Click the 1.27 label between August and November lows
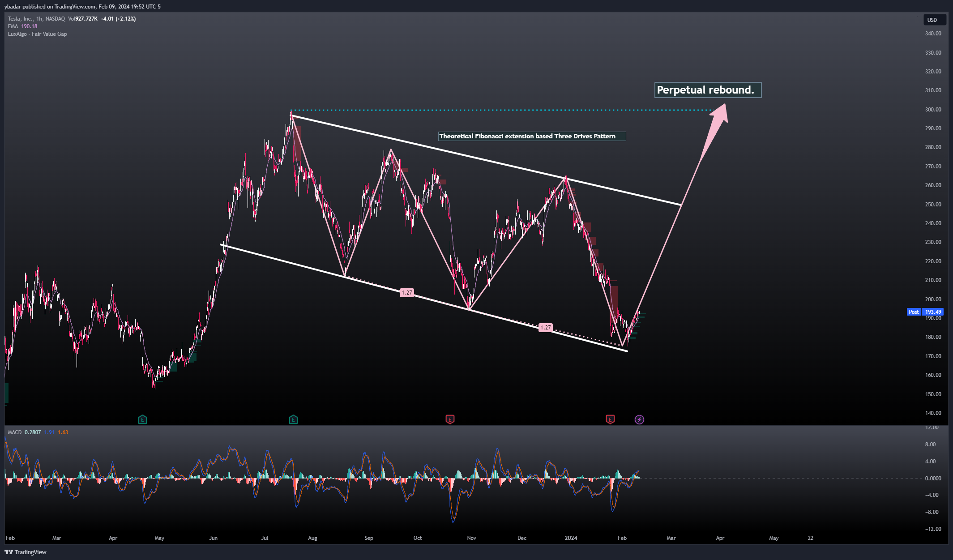The width and height of the screenshot is (953, 560). (406, 293)
